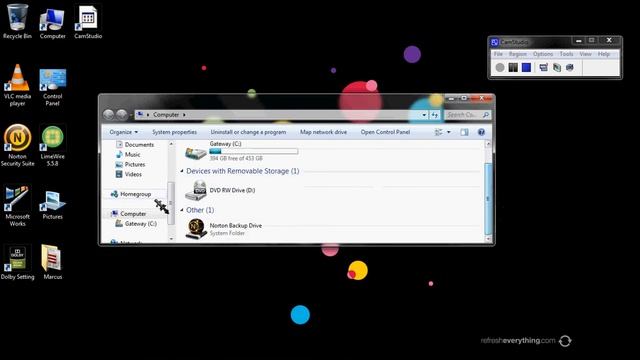Select Pictures in navigation pane
This screenshot has width=640, height=360.
point(131,164)
